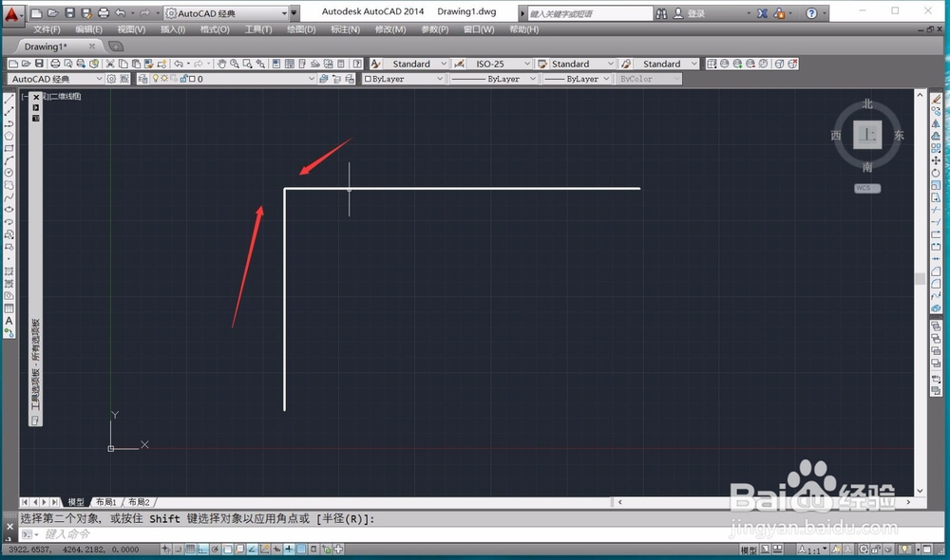Click the AutoCAD application menu logo
950x560 pixels.
click(x=11, y=13)
